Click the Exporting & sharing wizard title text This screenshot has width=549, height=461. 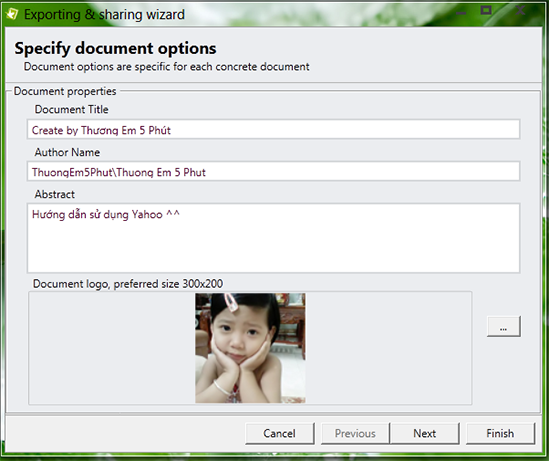(104, 15)
